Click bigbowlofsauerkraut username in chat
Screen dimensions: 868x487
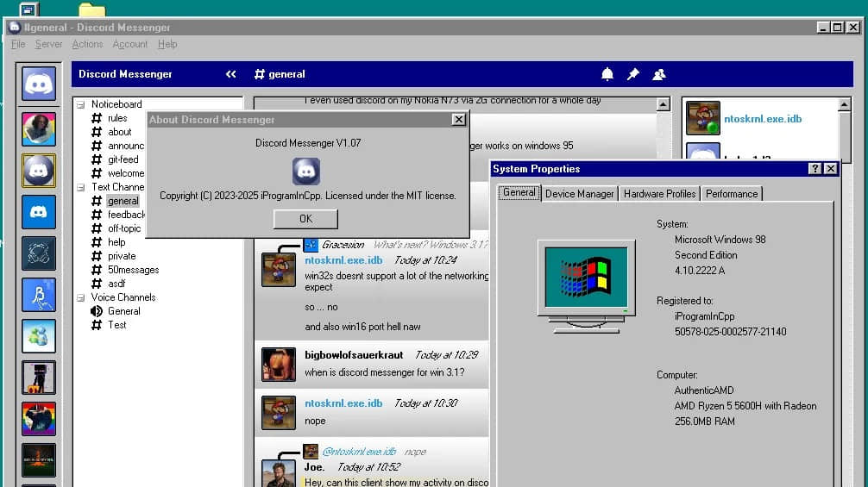pyautogui.click(x=354, y=355)
